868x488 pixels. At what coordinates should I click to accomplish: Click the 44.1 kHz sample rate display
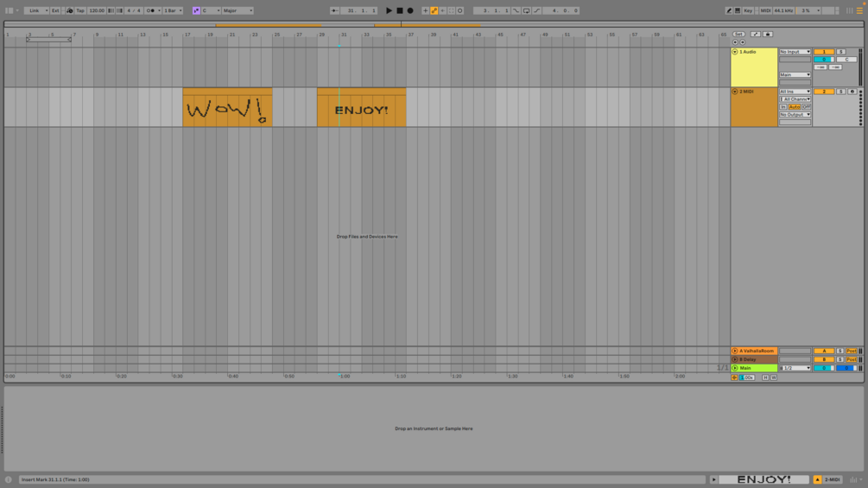pos(783,10)
